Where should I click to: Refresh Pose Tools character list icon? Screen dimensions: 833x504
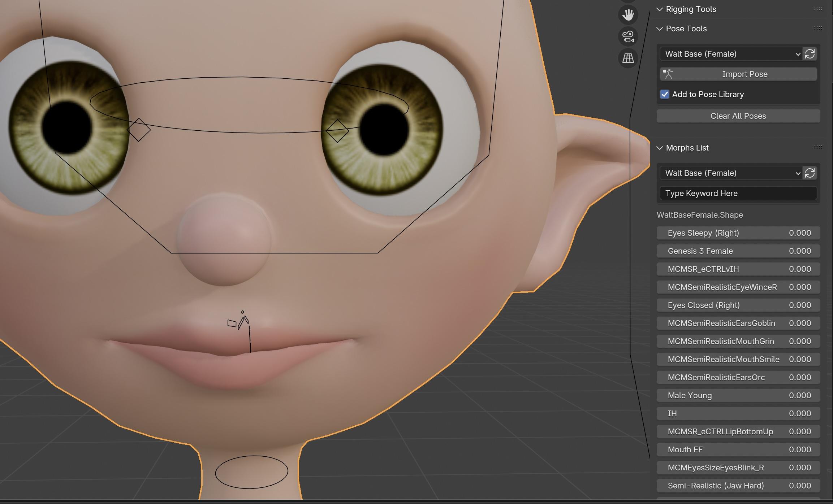[810, 54]
